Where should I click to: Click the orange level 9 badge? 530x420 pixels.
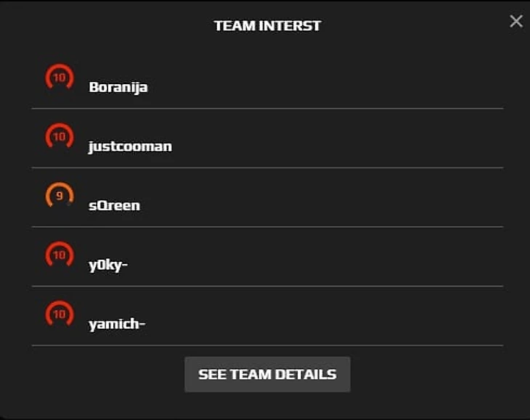click(x=60, y=197)
